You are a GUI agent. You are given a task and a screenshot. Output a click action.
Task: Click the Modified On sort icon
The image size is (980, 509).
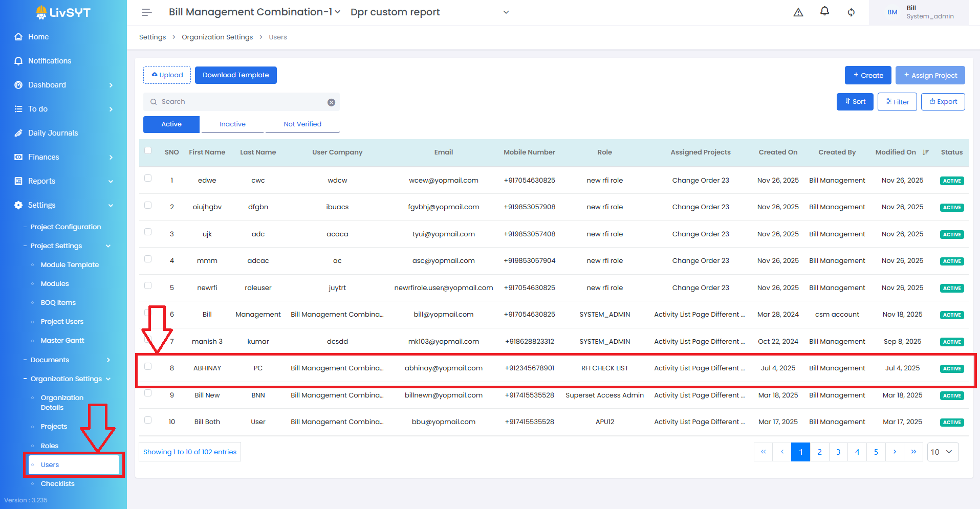pyautogui.click(x=925, y=152)
